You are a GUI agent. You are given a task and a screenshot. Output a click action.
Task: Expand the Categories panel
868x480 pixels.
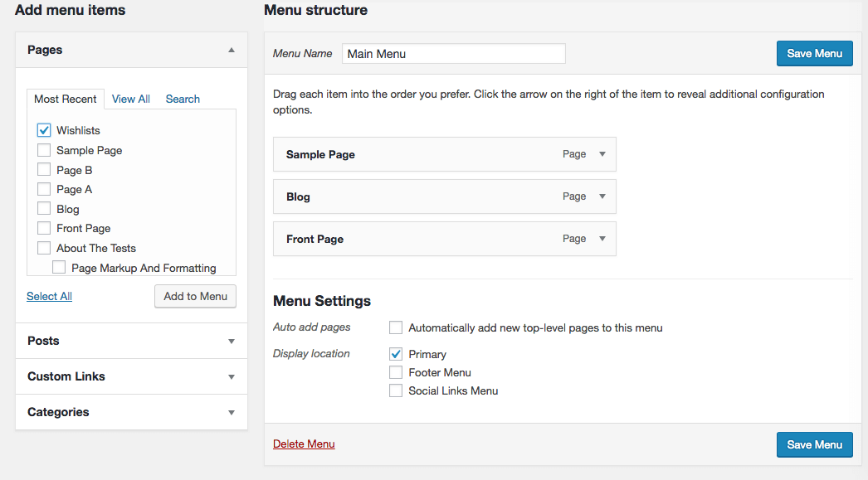[232, 412]
